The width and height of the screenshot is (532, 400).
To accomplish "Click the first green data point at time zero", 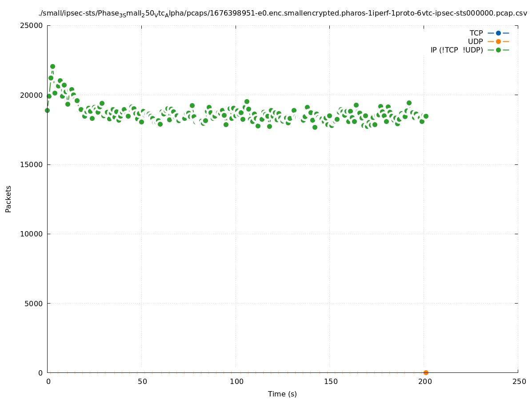I will [47, 110].
